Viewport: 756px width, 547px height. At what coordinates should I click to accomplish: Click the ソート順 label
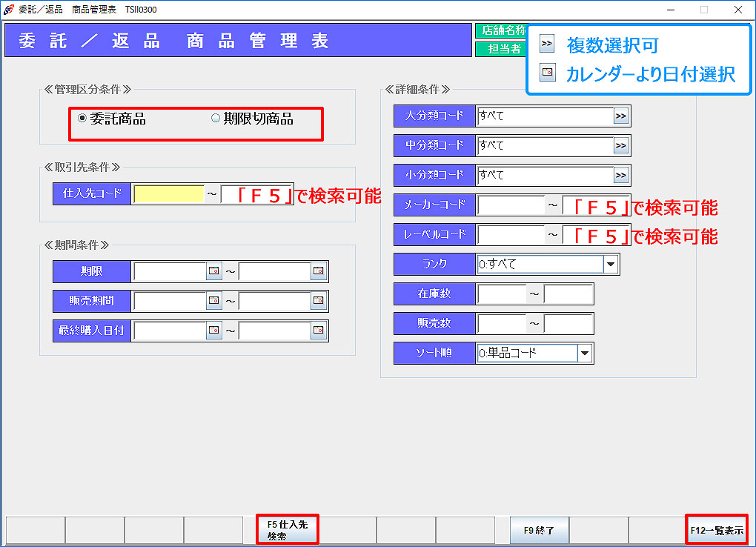[x=434, y=353]
